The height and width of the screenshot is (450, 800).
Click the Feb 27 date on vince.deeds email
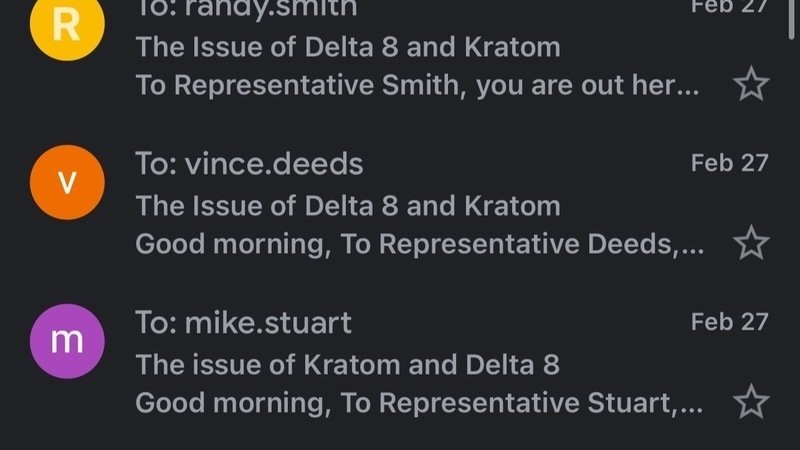point(729,163)
